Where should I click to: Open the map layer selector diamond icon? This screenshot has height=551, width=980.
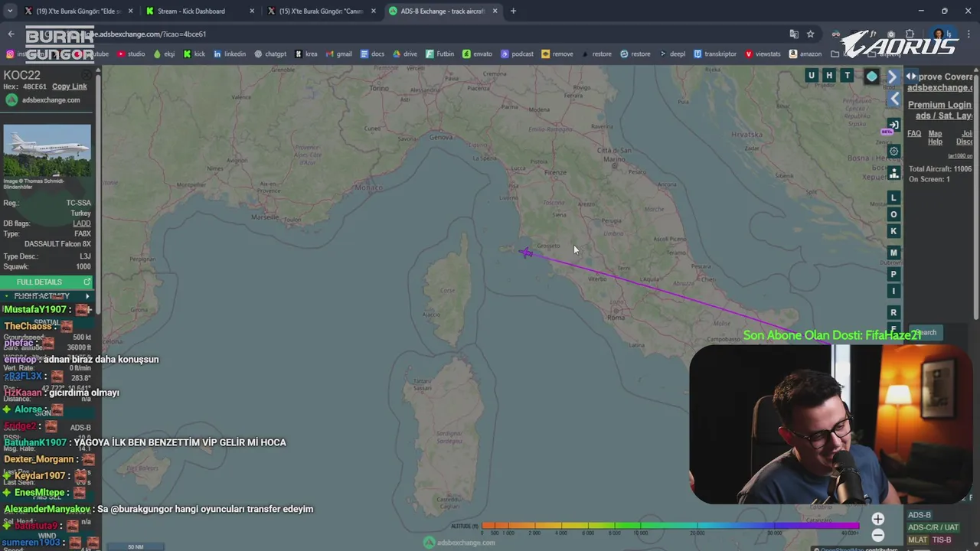[x=872, y=76]
